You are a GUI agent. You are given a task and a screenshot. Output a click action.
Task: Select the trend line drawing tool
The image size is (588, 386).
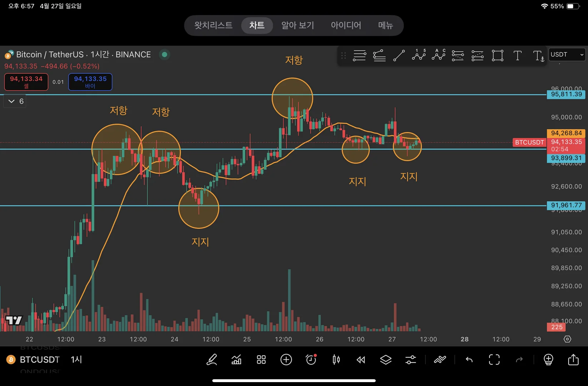click(x=399, y=55)
